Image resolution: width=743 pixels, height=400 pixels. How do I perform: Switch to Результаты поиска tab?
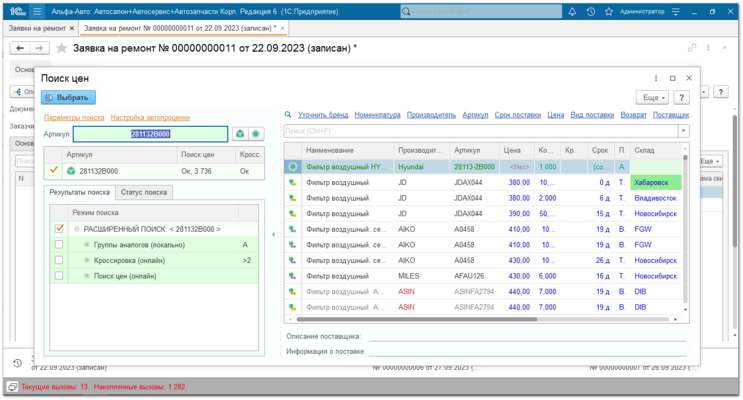[80, 192]
